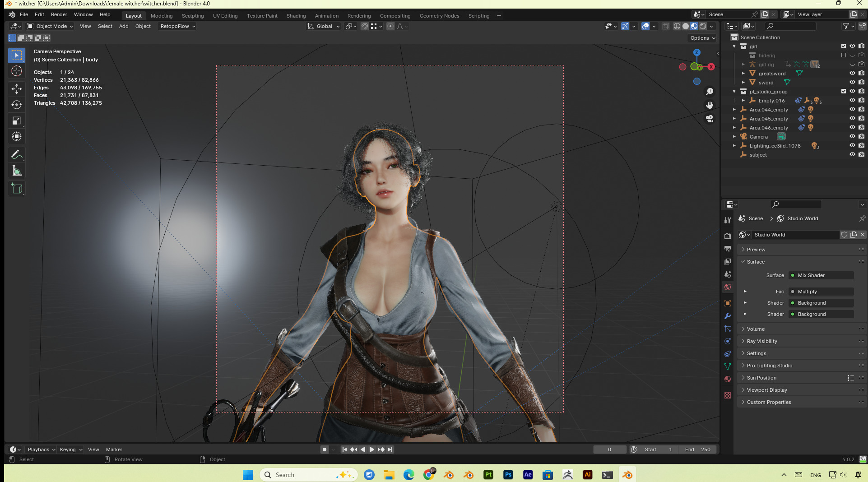Screen dimensions: 868x482
Task: Hide the subject empty via eye icon
Action: [x=852, y=154]
